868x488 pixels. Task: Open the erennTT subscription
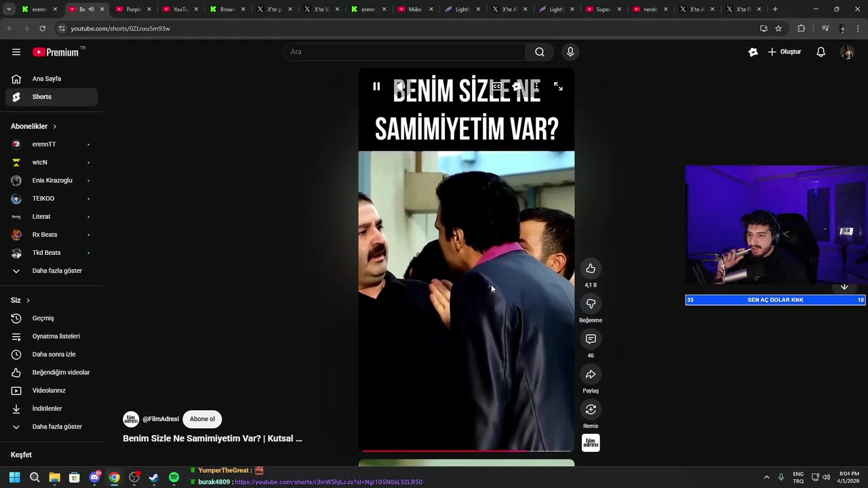pos(52,144)
